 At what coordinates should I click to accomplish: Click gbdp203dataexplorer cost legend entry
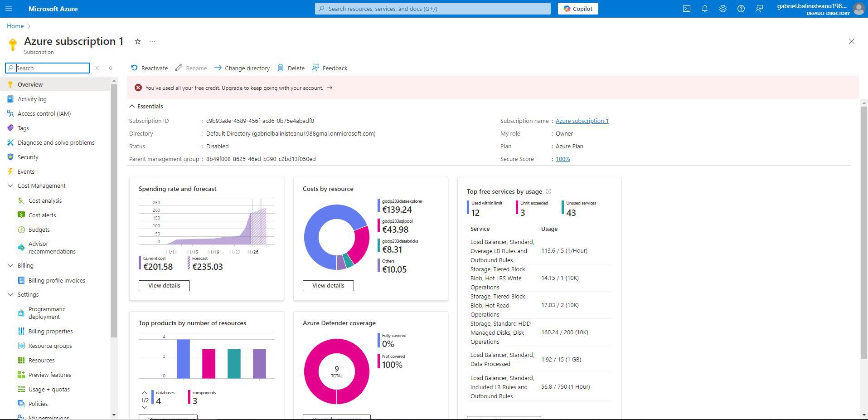click(400, 206)
